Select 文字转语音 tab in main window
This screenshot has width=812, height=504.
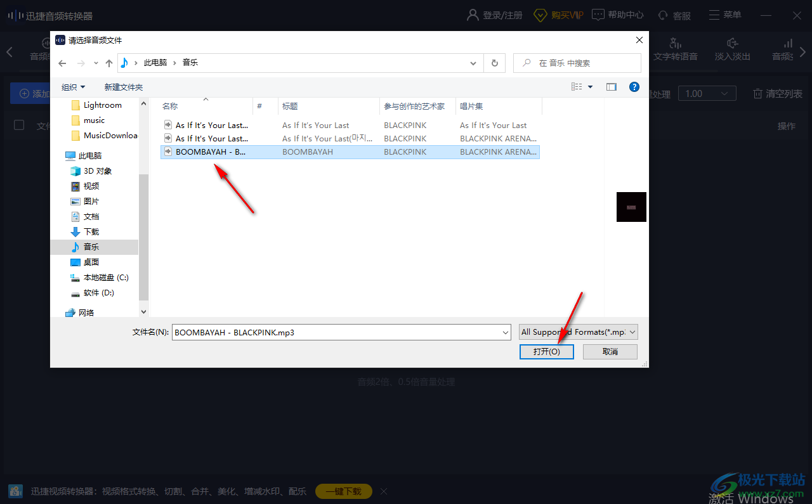(x=676, y=50)
